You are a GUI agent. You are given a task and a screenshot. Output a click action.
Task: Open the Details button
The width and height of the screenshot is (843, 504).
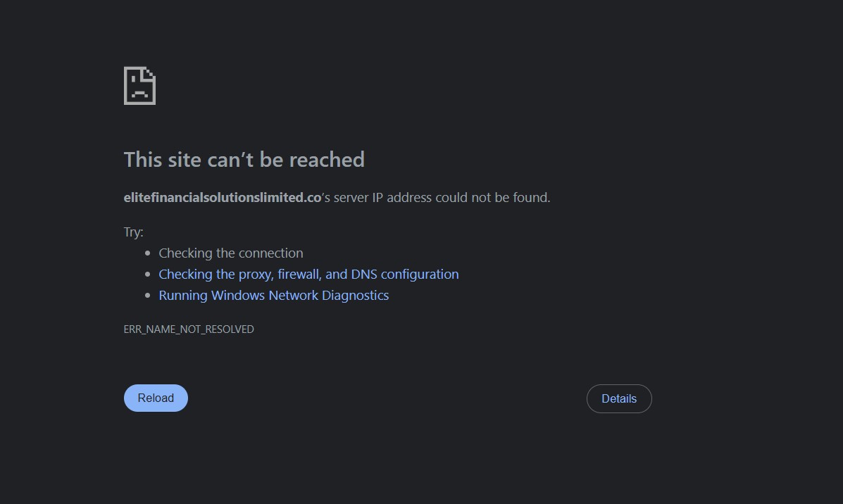click(619, 398)
